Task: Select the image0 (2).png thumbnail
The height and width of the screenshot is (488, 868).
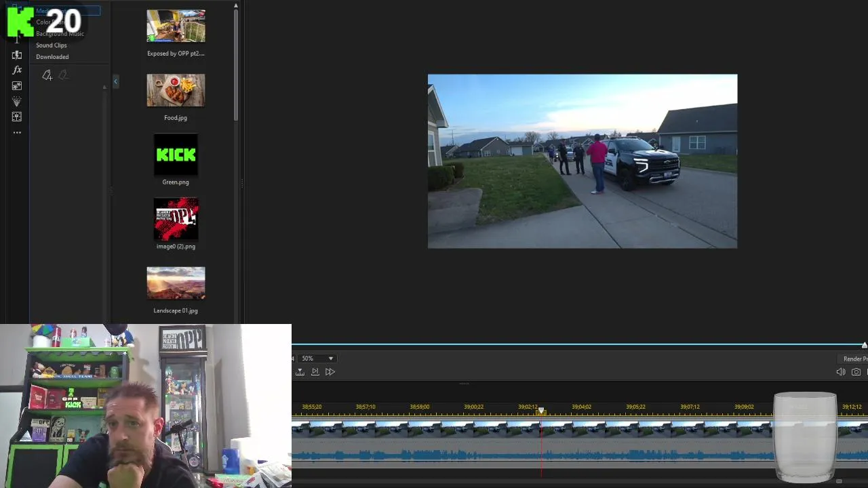Action: pyautogui.click(x=176, y=219)
